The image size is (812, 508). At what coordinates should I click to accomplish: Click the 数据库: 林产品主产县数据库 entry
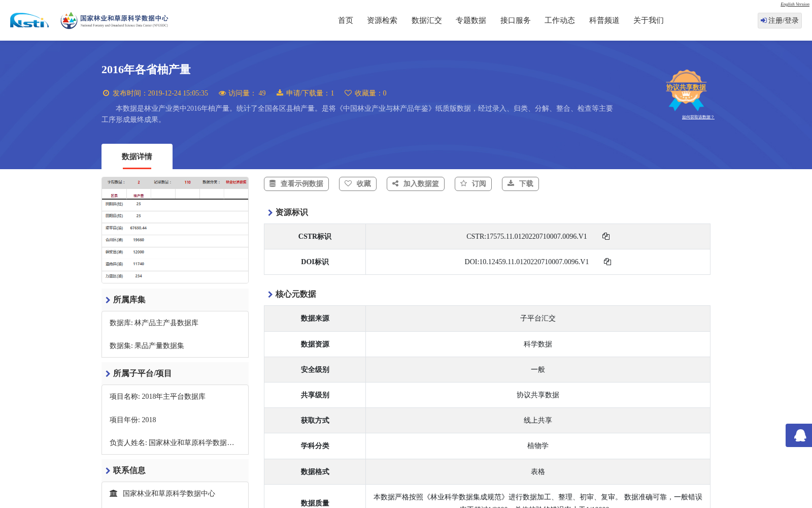(154, 323)
